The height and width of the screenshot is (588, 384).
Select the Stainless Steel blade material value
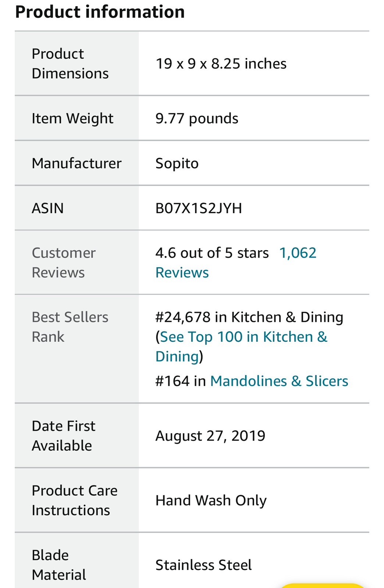pyautogui.click(x=203, y=565)
